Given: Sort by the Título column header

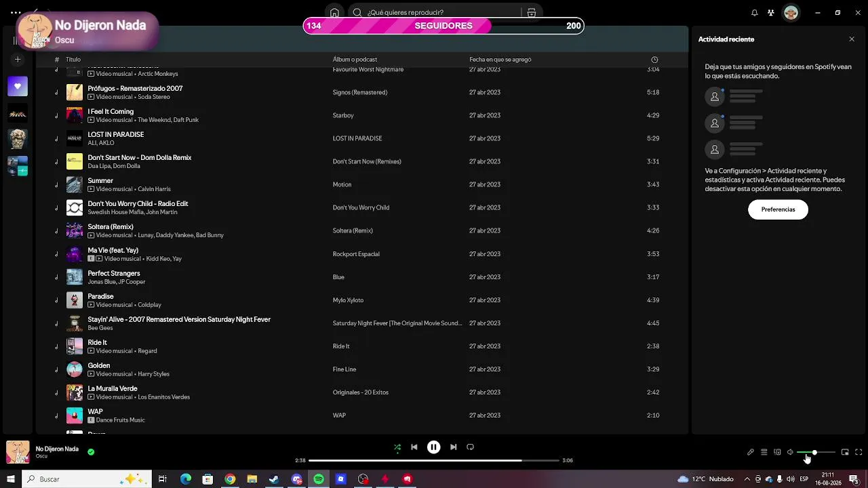Looking at the screenshot, I should point(73,60).
